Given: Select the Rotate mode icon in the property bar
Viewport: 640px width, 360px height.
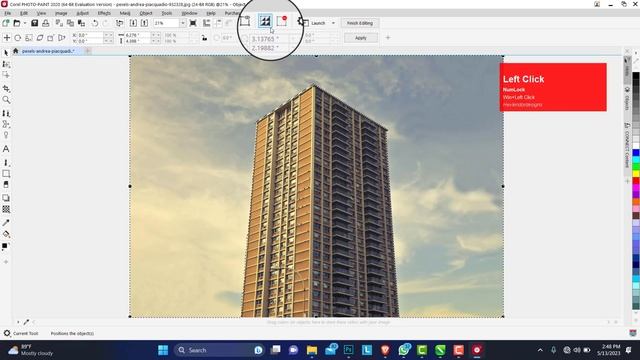Looking at the screenshot, I should pos(18,38).
